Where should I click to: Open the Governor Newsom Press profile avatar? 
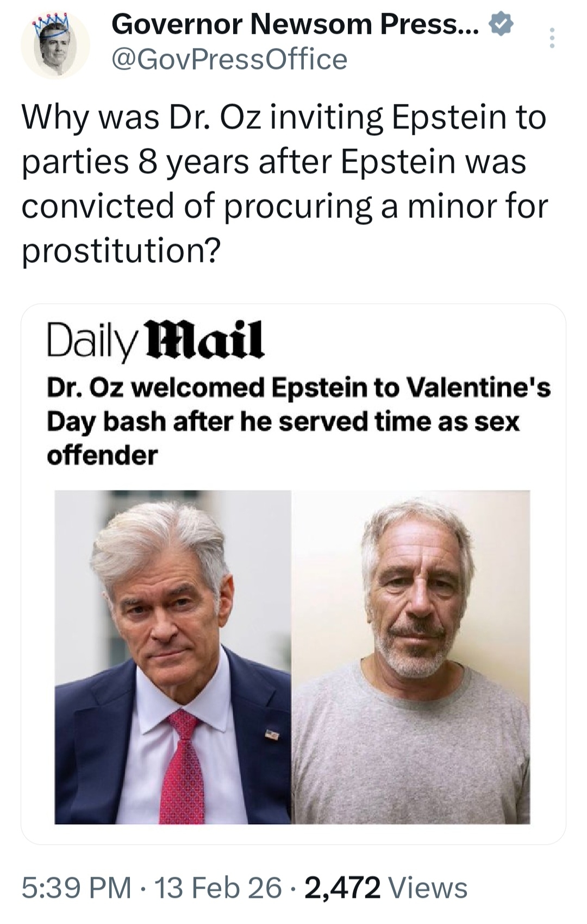(x=55, y=46)
